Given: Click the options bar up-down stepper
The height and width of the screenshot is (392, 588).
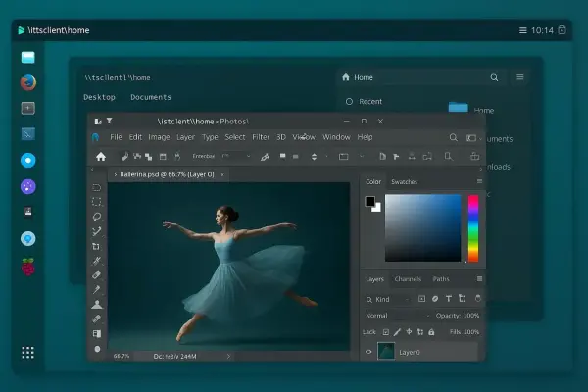Looking at the screenshot, I should click(314, 157).
